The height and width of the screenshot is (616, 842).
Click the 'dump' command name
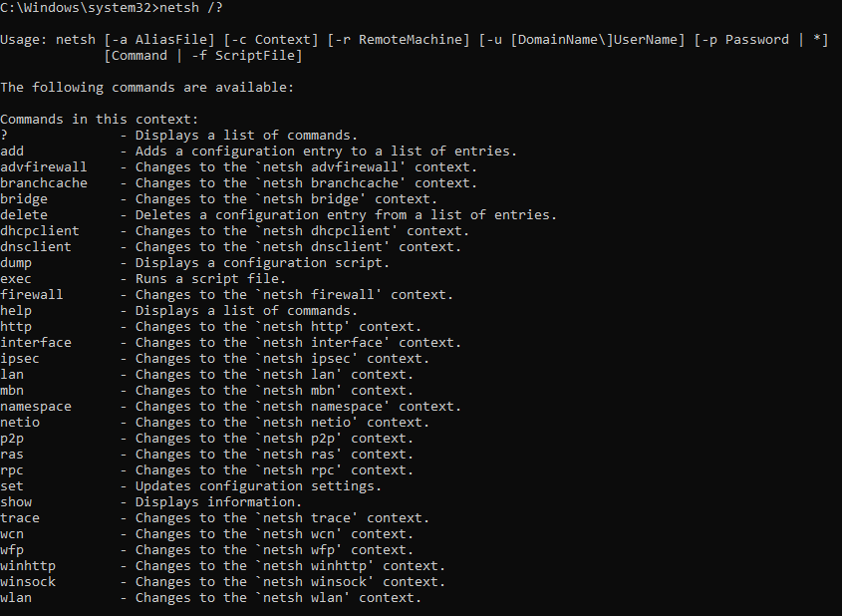coord(16,263)
